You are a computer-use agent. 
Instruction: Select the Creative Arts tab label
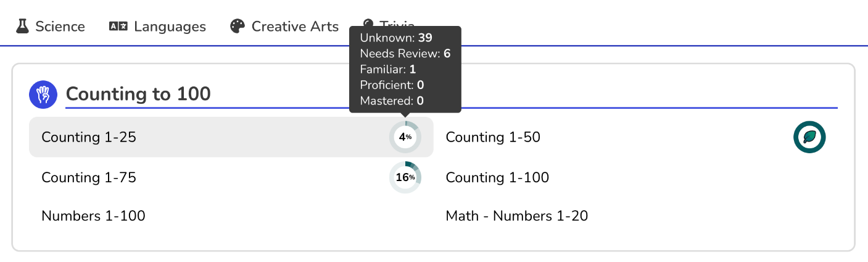[295, 27]
